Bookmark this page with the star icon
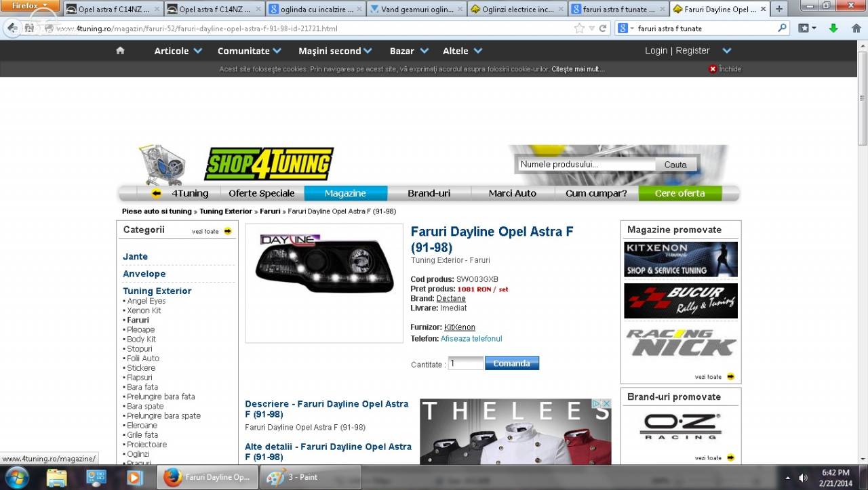Screen dimensions: 868x490 tap(579, 28)
